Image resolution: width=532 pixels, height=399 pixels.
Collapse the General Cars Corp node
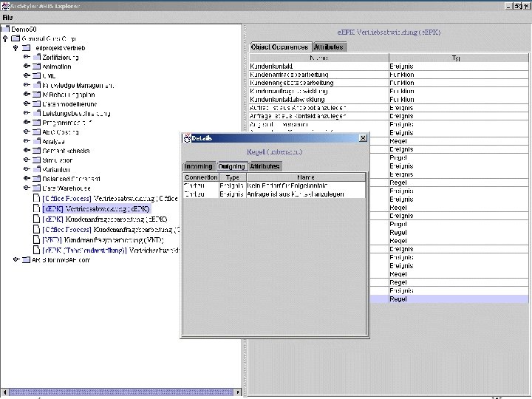tap(5, 38)
